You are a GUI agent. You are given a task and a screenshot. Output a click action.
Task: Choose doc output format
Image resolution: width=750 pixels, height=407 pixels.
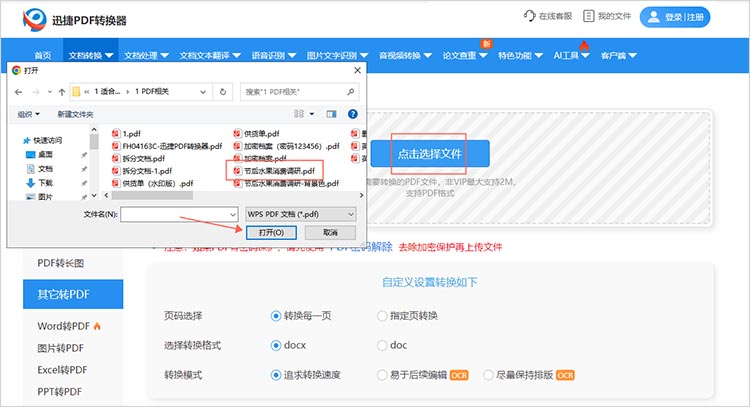(x=382, y=345)
